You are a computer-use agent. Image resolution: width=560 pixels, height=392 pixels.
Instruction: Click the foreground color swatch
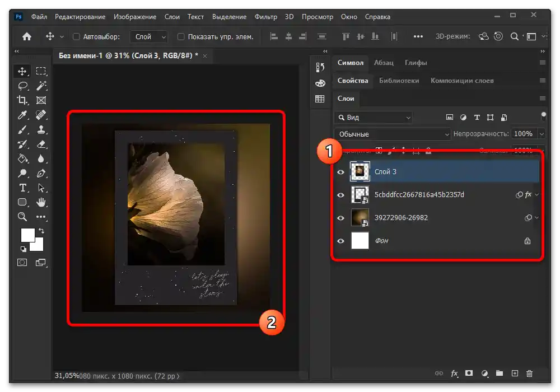[27, 235]
